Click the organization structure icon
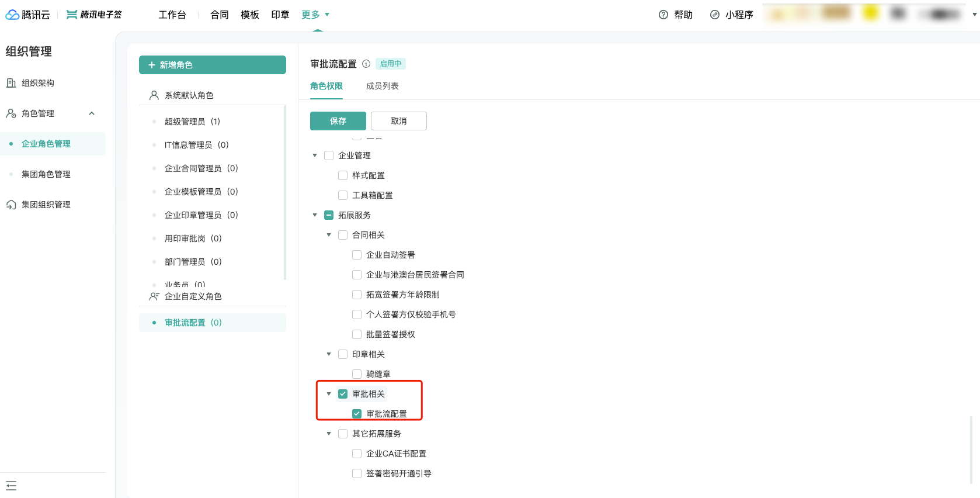This screenshot has width=980, height=498. point(11,83)
